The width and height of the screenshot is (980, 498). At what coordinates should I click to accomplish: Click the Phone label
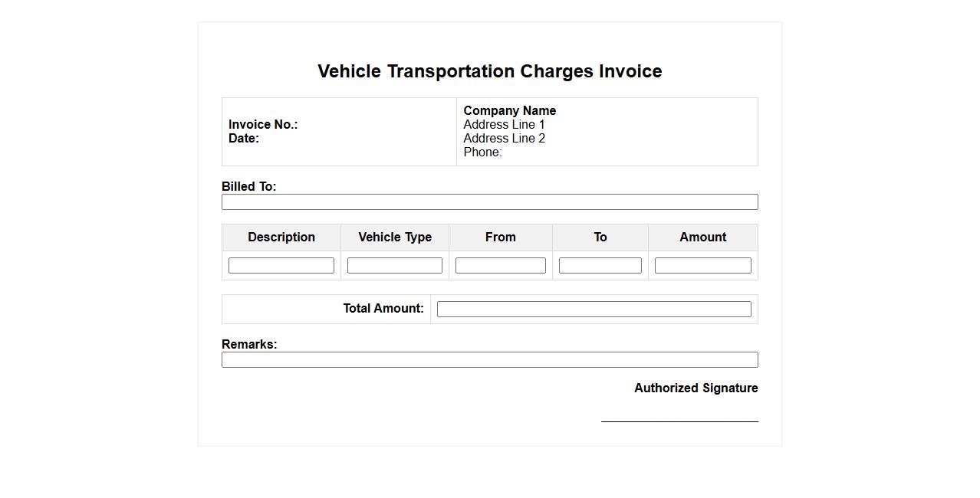coord(482,152)
